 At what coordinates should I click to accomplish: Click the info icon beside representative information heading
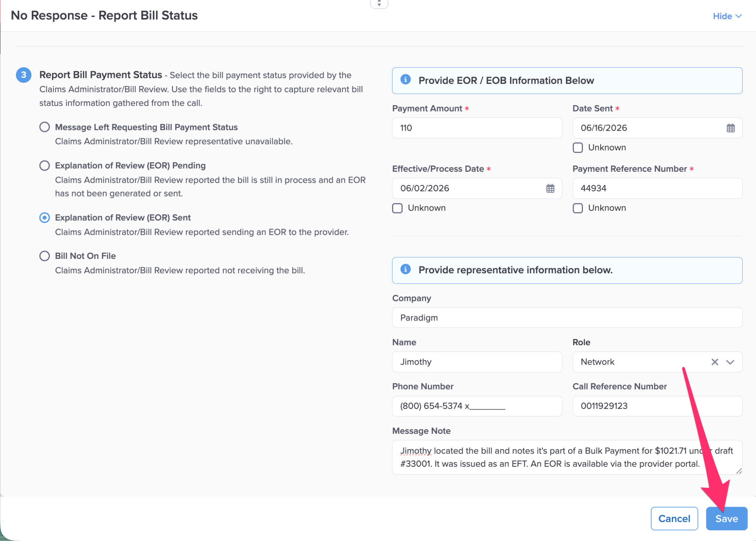[x=405, y=270]
